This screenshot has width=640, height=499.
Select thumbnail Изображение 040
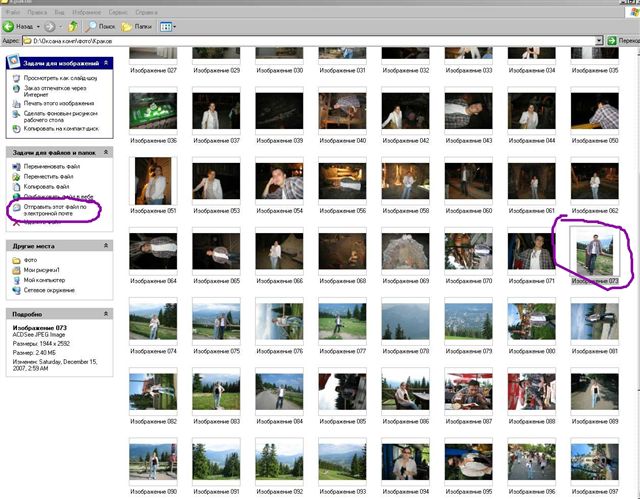[x=342, y=111]
